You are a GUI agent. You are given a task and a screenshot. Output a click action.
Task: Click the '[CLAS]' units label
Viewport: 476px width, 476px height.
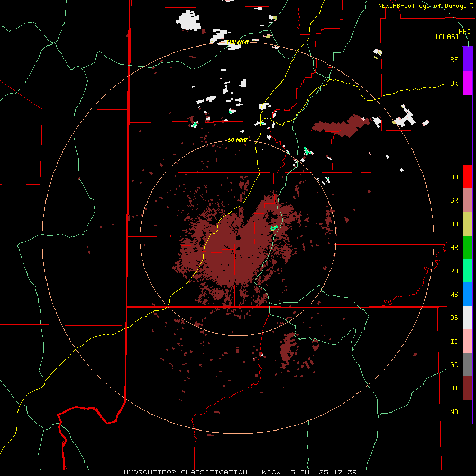click(x=447, y=36)
